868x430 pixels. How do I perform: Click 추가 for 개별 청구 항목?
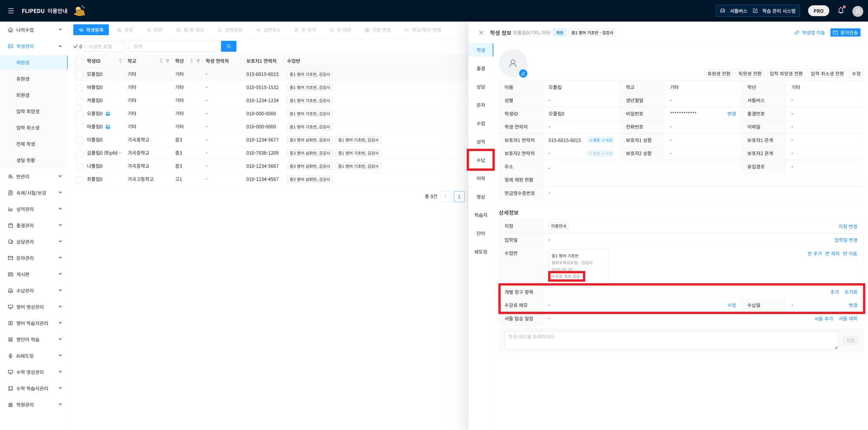[835, 292]
